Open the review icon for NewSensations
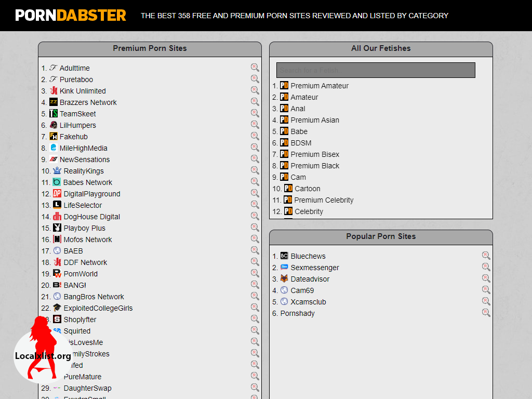This screenshot has width=532, height=399. (x=255, y=159)
